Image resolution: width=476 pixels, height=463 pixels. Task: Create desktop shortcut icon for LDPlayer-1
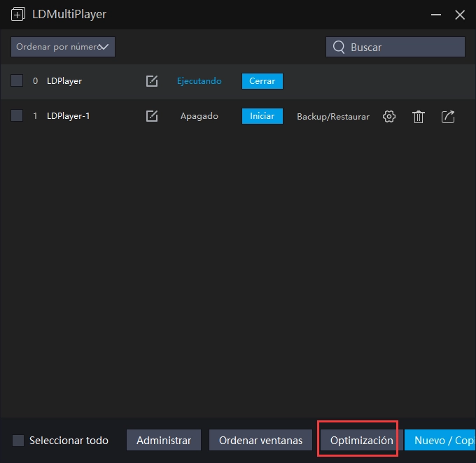click(448, 117)
